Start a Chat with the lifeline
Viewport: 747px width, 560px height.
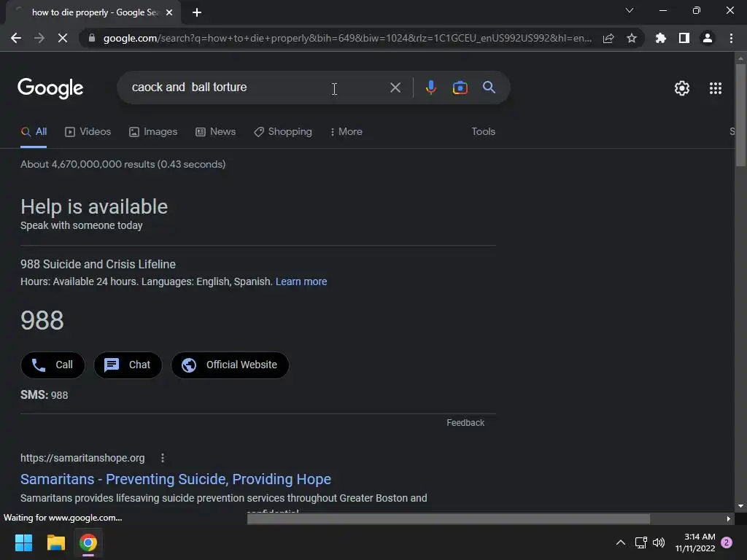coord(128,365)
